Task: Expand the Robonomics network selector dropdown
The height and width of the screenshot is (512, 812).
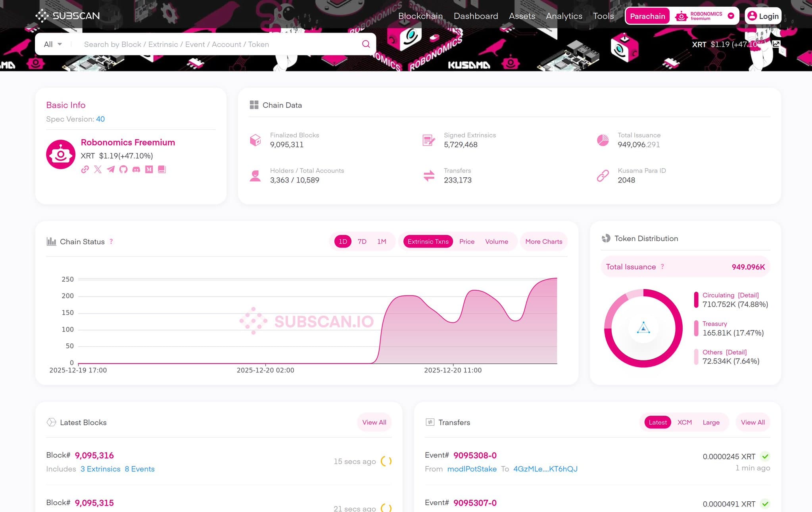Action: click(731, 16)
